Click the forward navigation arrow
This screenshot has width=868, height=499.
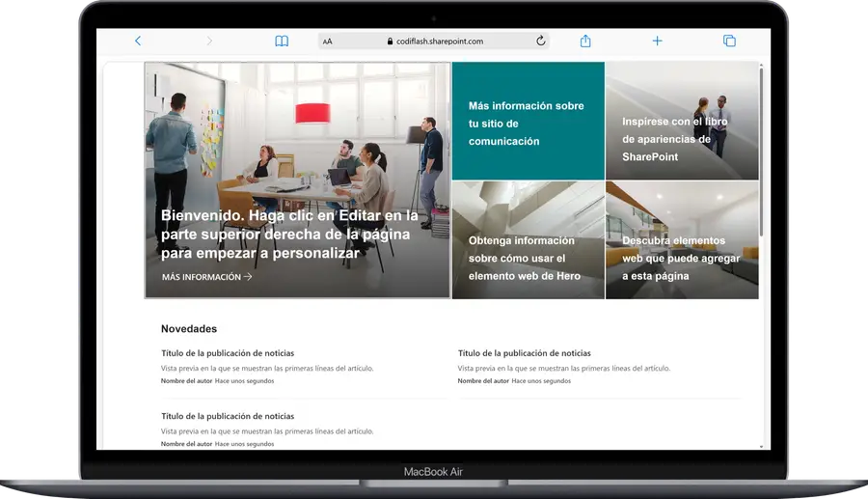(209, 41)
